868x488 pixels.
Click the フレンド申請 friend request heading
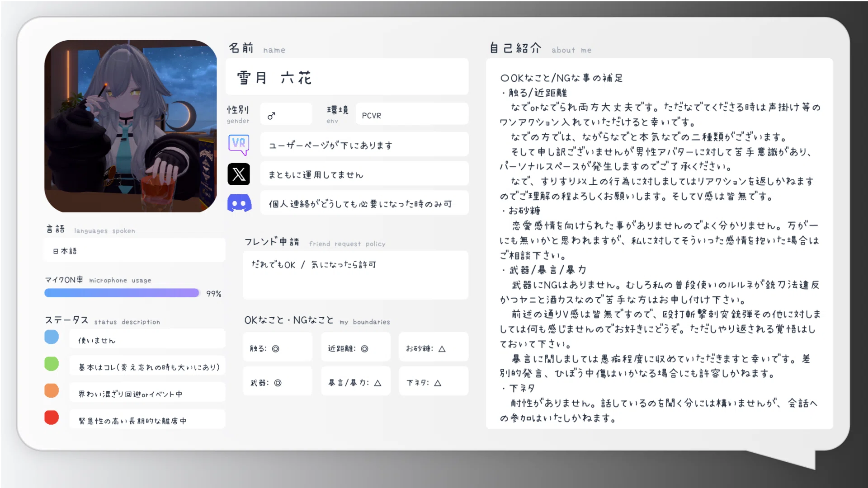pos(315,242)
